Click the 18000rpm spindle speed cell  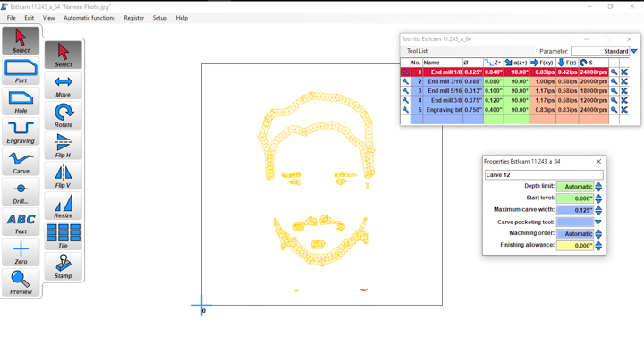594,90
